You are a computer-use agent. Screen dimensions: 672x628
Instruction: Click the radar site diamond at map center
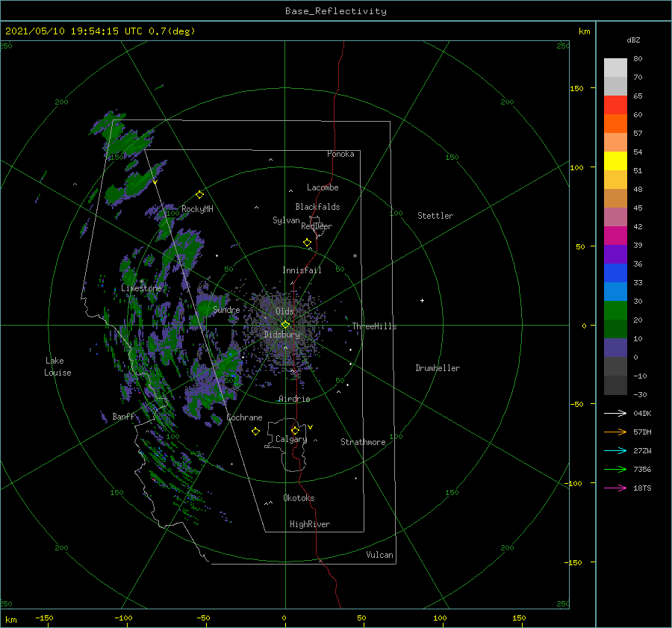coord(285,325)
